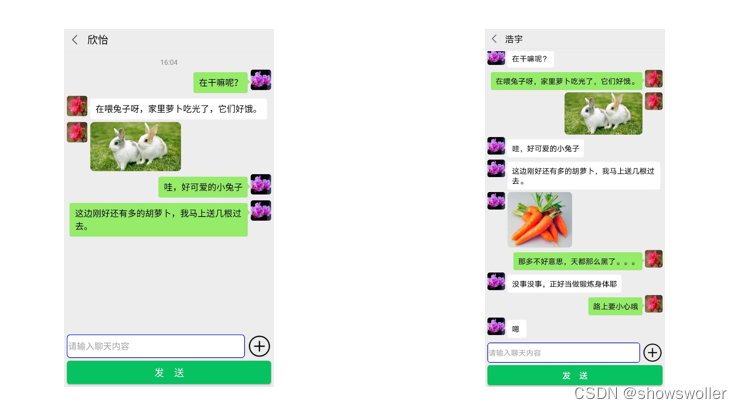Tap the red flower avatar beside 在喂兔子呀 in 欣怡 chat
This screenshot has width=742, height=409.
(77, 106)
